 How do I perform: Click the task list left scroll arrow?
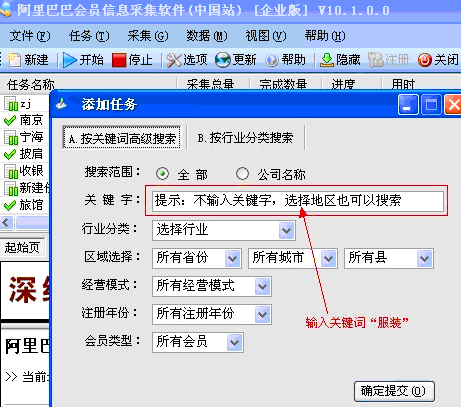(6, 222)
